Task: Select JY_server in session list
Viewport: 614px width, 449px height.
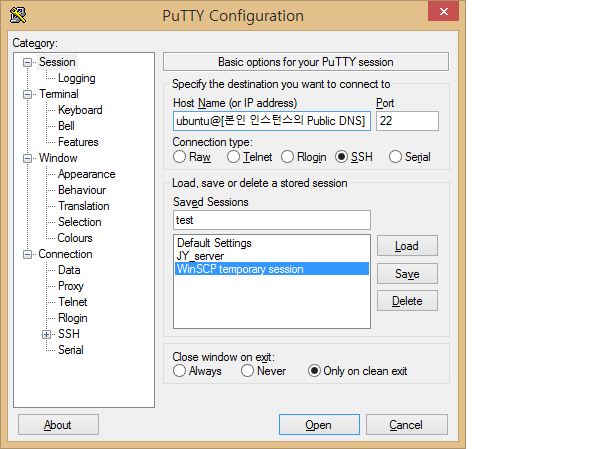Action: [272, 256]
